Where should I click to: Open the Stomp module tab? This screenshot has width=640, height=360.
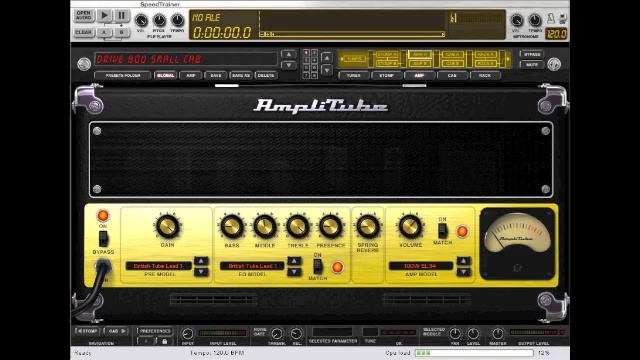[386, 76]
